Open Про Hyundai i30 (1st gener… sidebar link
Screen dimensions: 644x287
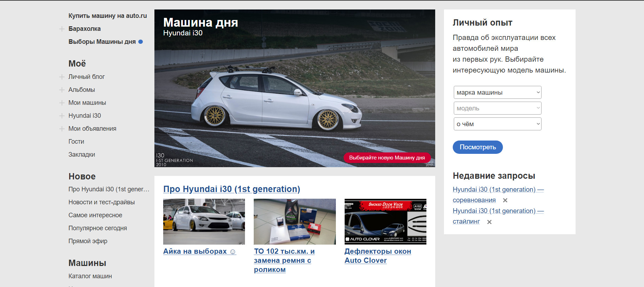pyautogui.click(x=109, y=189)
